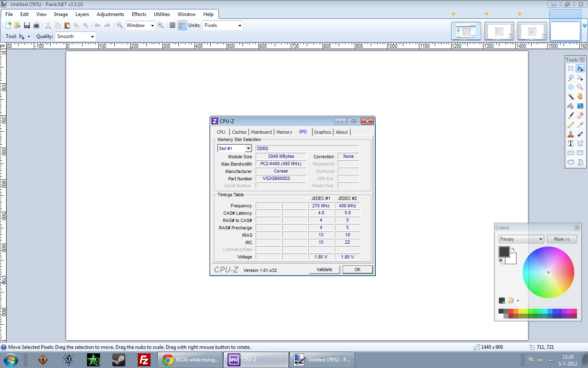The image size is (588, 368).
Task: Select the Text tool
Action: point(571,144)
